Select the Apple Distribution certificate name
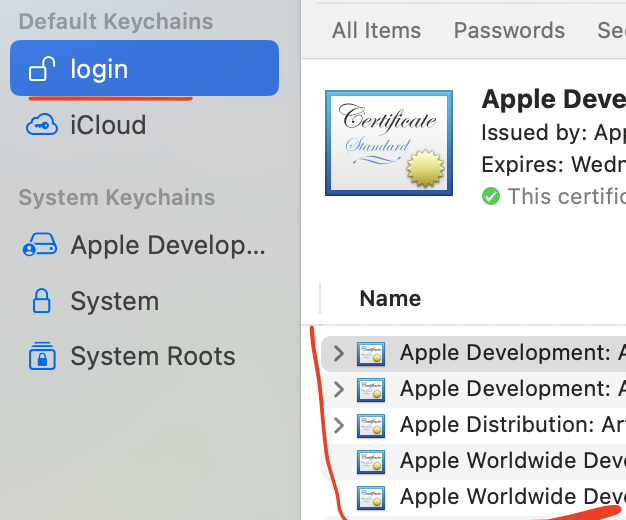626x520 pixels. pos(513,425)
